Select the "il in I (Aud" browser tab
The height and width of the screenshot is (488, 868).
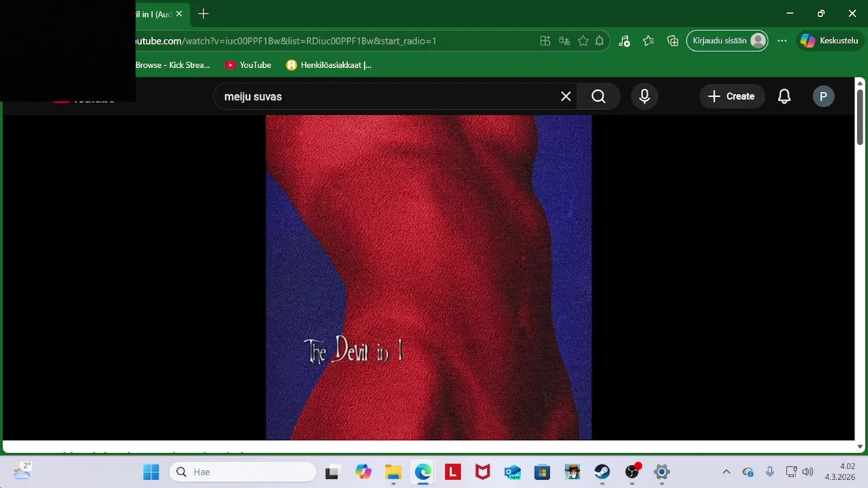153,14
